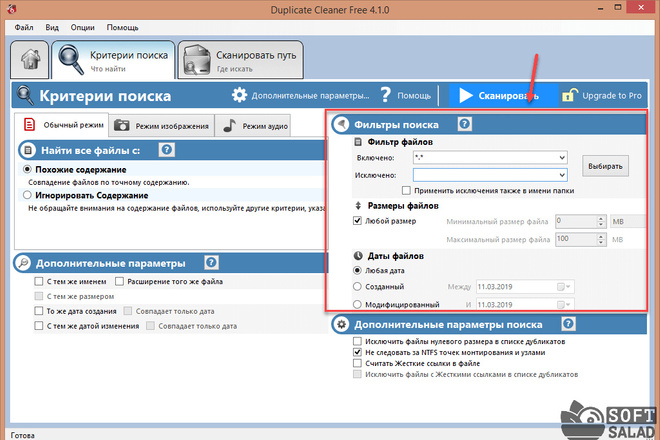Enable Считать Жесткие ссылки в файле checkbox
This screenshot has width=660, height=440.
point(357,363)
